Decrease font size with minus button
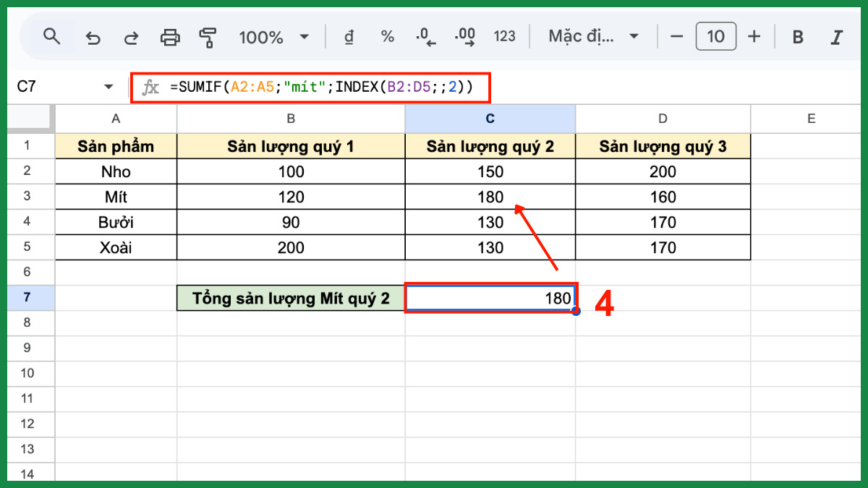 tap(676, 37)
